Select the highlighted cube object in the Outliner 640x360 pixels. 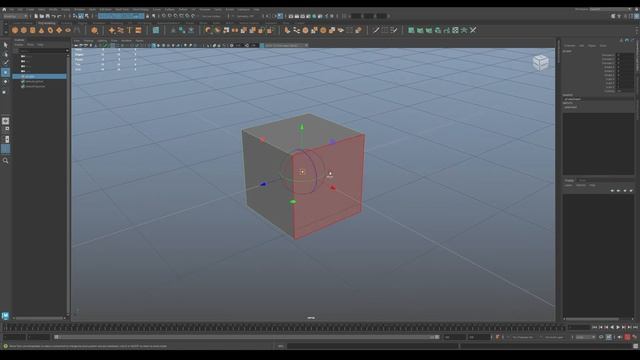point(40,76)
